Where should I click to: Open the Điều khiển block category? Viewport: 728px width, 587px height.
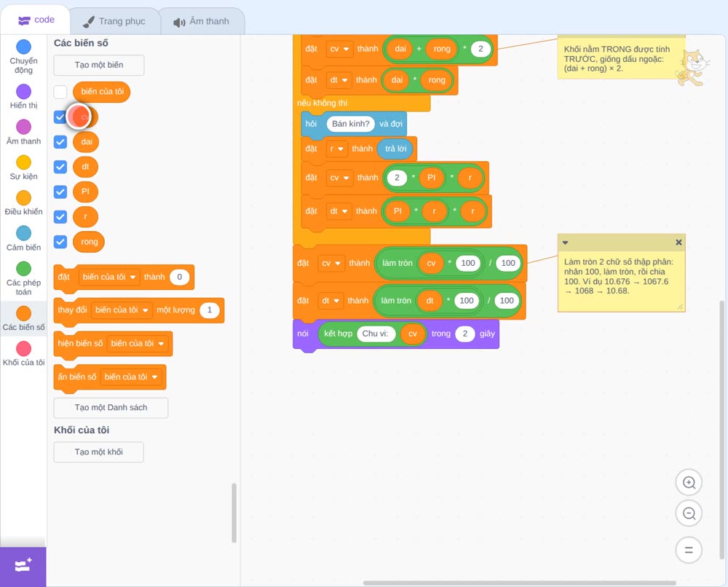click(x=23, y=203)
